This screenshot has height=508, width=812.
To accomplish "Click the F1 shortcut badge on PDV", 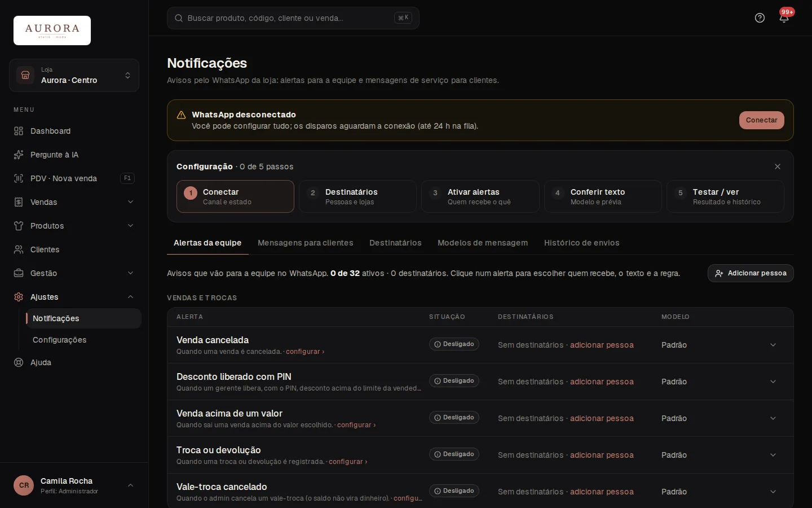I will 127,178.
